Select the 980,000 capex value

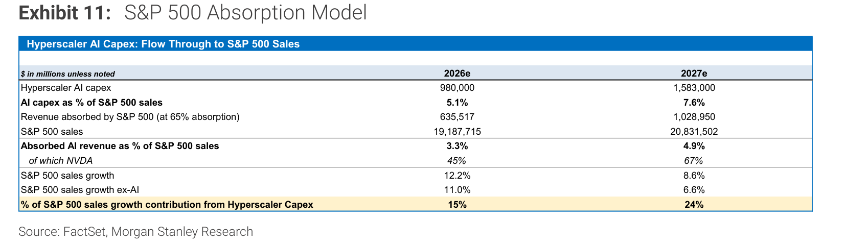click(x=457, y=88)
